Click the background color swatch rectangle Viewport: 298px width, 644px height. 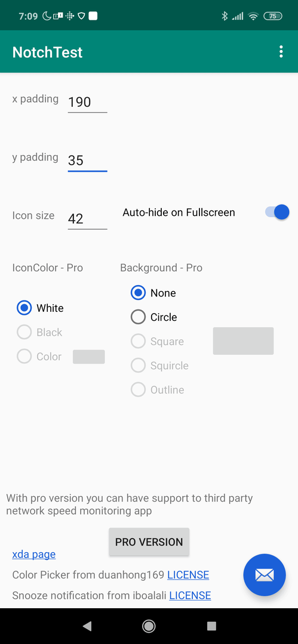pos(243,341)
